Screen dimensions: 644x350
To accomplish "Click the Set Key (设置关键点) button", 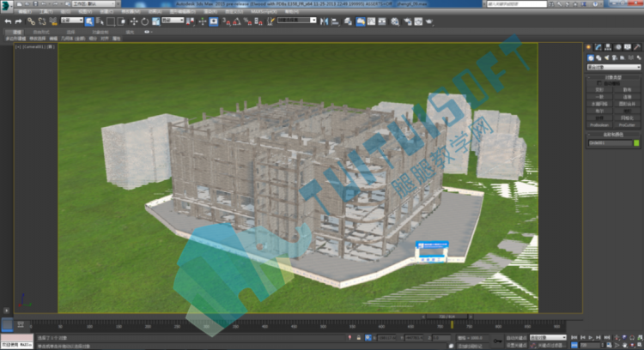I will (x=516, y=345).
